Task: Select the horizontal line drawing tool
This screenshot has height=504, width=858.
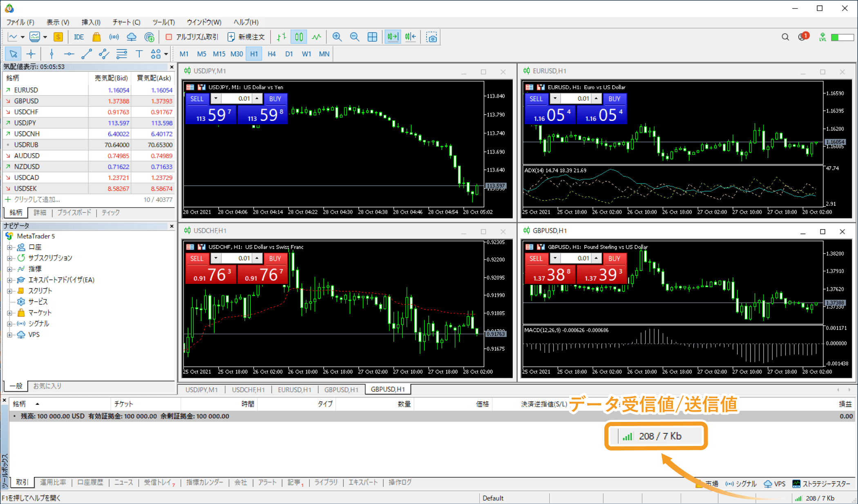Action: point(69,54)
